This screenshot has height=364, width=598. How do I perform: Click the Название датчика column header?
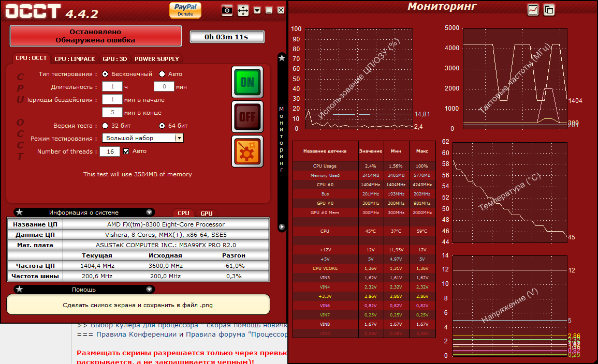coord(325,151)
